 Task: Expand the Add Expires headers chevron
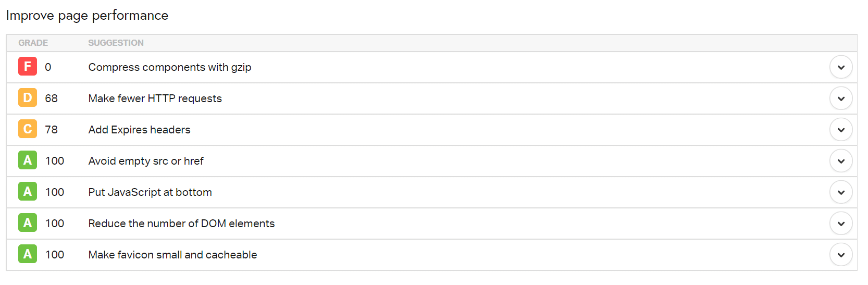click(x=841, y=130)
